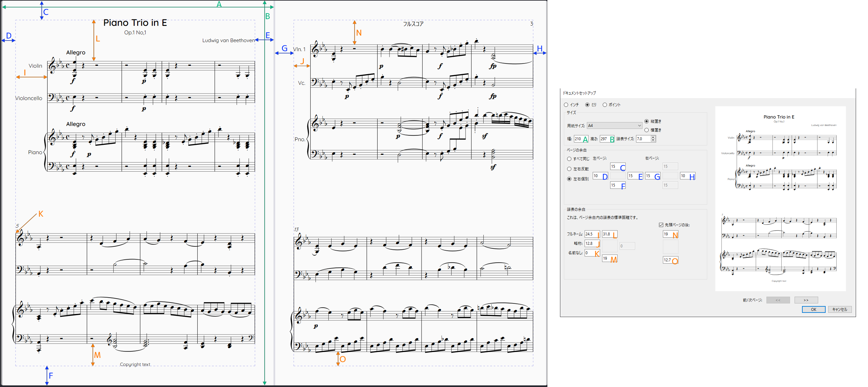Decrease 譜表サイズ with the down stepper arrow
This screenshot has width=868, height=387.
(653, 140)
